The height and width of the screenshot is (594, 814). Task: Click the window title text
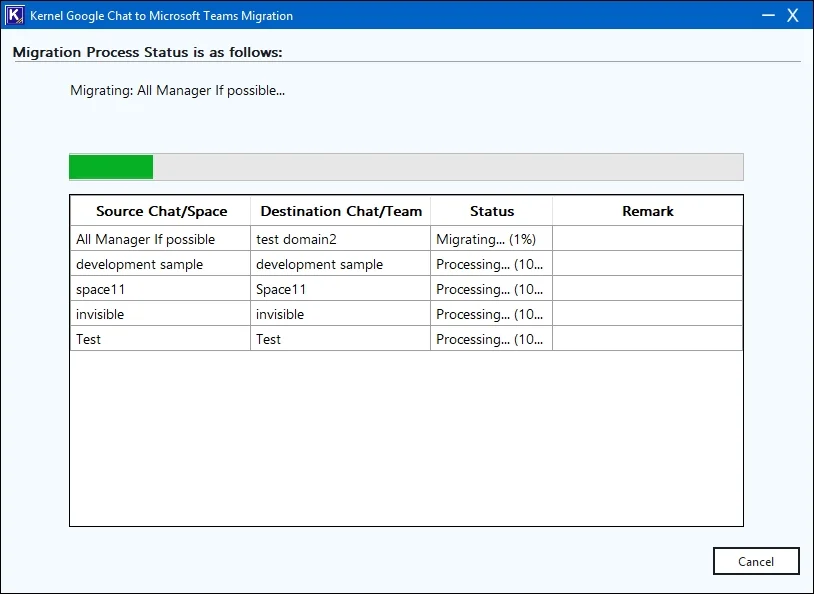161,16
